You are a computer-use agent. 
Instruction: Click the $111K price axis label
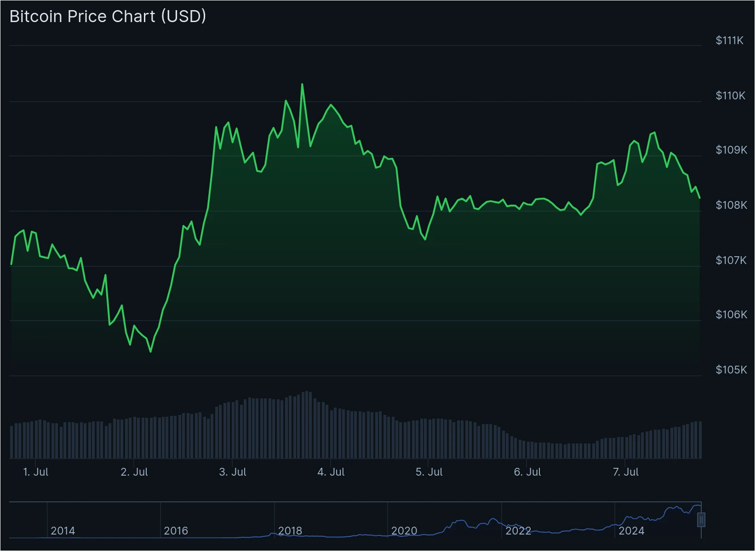[730, 40]
